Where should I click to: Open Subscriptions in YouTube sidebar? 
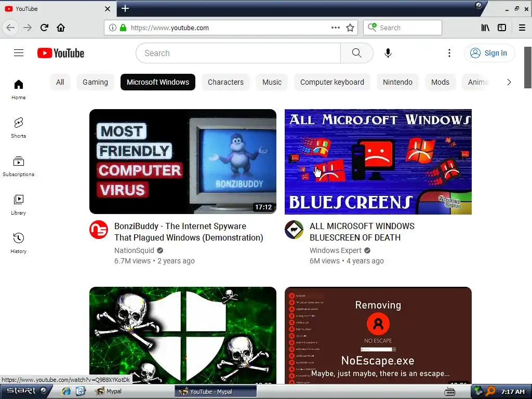coord(19,166)
